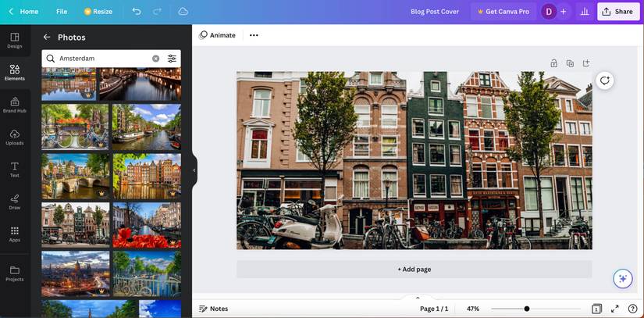Screen dimensions: 644x318
Task: Select the waterfront row houses photo
Action: tap(147, 177)
